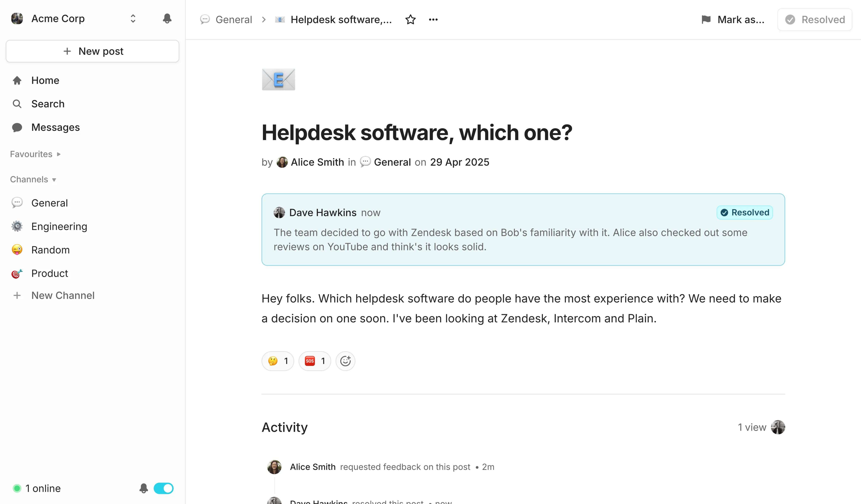
Task: Click the Resolved badge in the resolution box
Action: click(745, 213)
